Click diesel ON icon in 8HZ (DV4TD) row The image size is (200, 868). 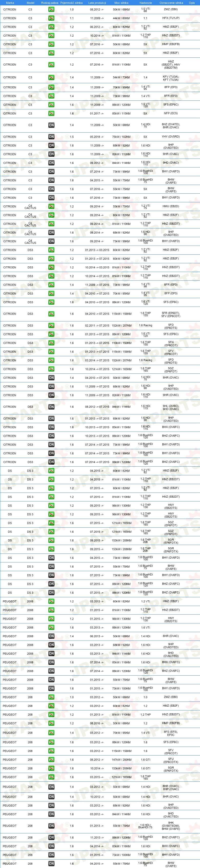pyautogui.click(x=51, y=125)
